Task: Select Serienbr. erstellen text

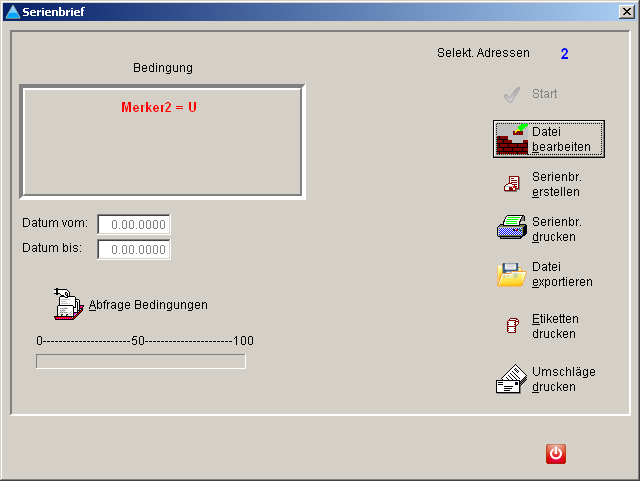Action: [557, 184]
